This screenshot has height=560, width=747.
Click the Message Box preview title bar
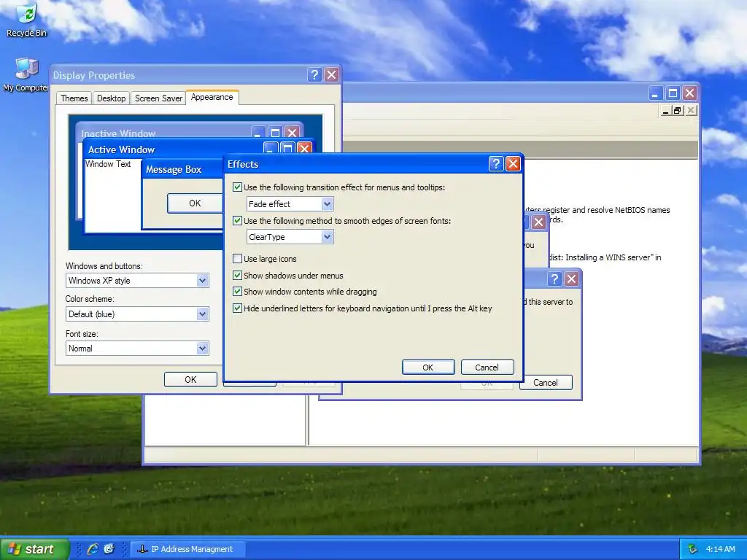click(183, 169)
